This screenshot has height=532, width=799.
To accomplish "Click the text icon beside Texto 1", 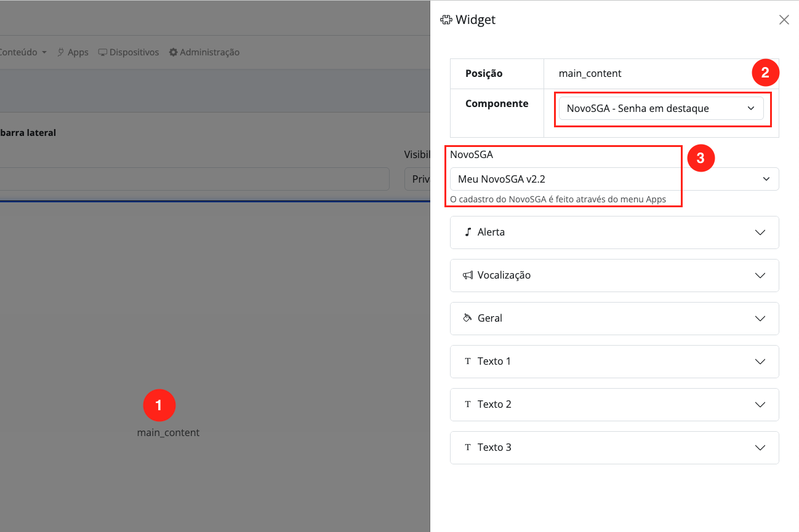I will (468, 361).
